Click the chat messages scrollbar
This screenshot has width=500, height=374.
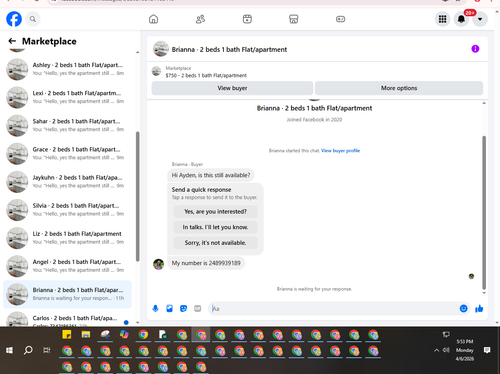pos(484,213)
